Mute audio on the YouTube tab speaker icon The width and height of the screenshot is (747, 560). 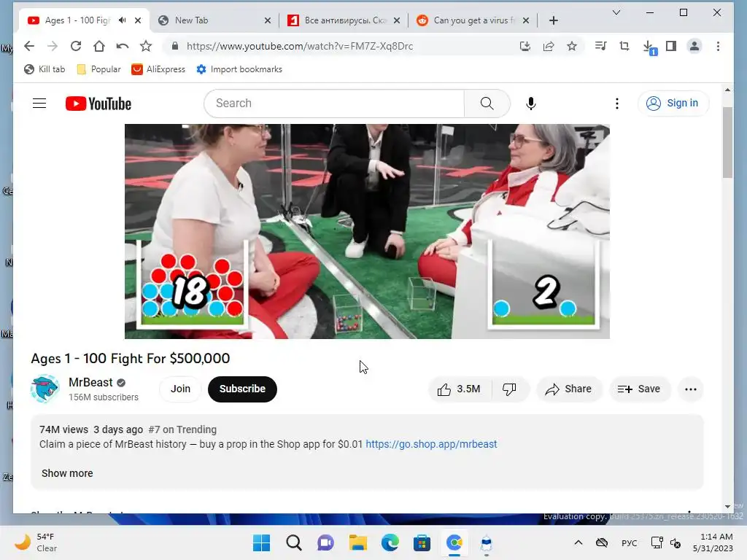[x=123, y=20]
